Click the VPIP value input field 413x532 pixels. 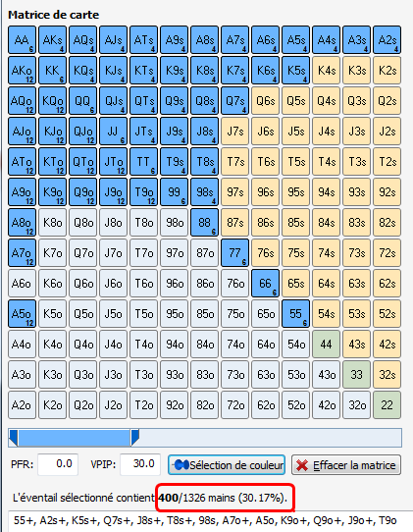tap(140, 464)
